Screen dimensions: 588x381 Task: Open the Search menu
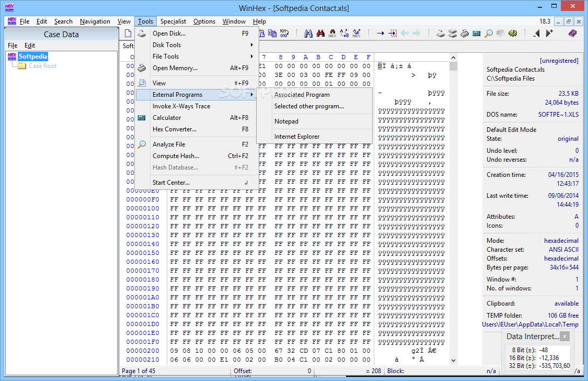63,21
